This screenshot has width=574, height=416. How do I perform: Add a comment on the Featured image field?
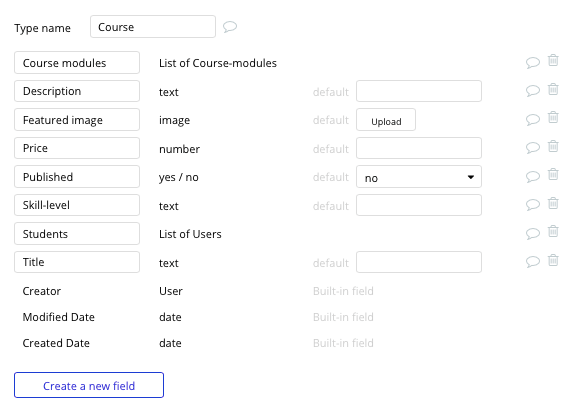click(533, 119)
